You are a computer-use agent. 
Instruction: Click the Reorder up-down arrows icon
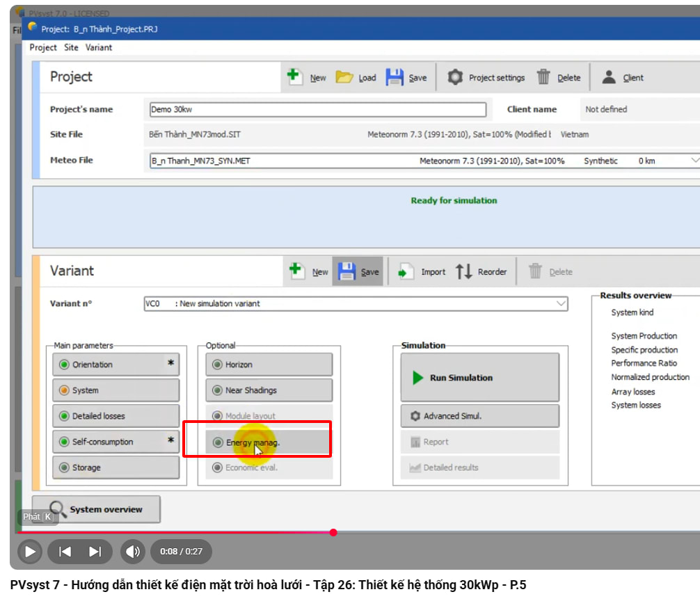464,271
